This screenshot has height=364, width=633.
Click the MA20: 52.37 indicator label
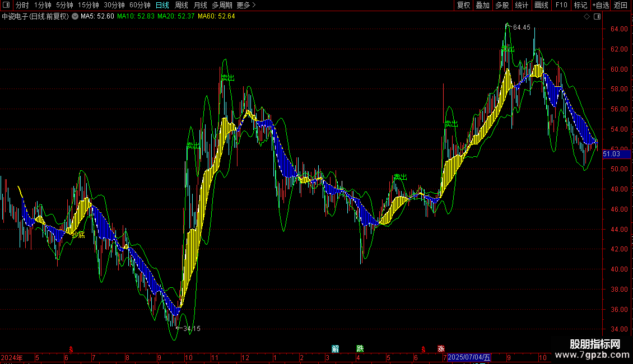[x=176, y=16]
